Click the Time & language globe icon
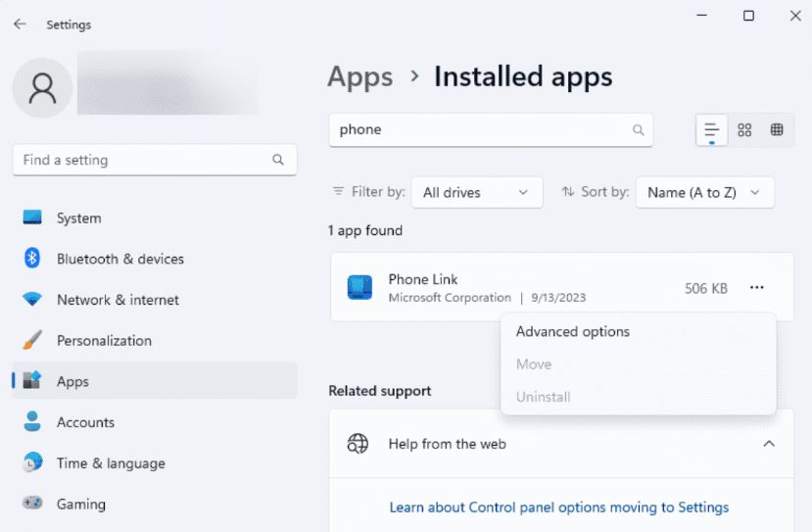 32,462
